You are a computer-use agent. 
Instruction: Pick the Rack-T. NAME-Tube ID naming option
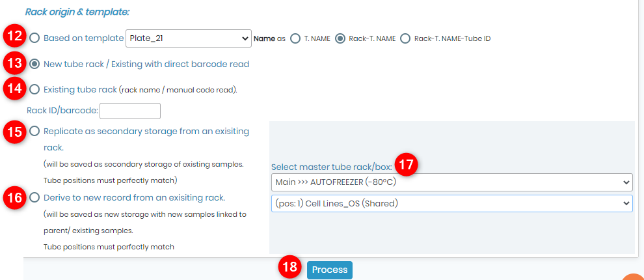[x=405, y=38]
